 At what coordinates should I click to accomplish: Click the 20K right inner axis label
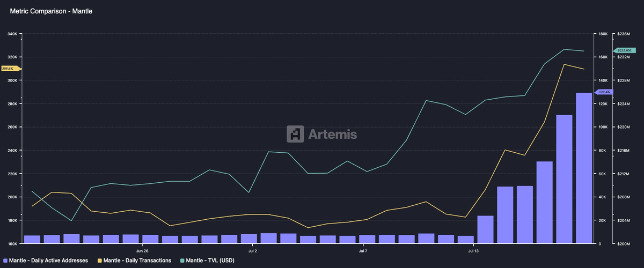(602, 220)
